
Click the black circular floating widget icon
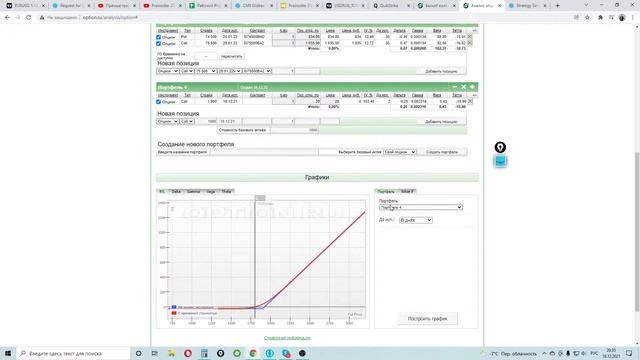pos(500,147)
